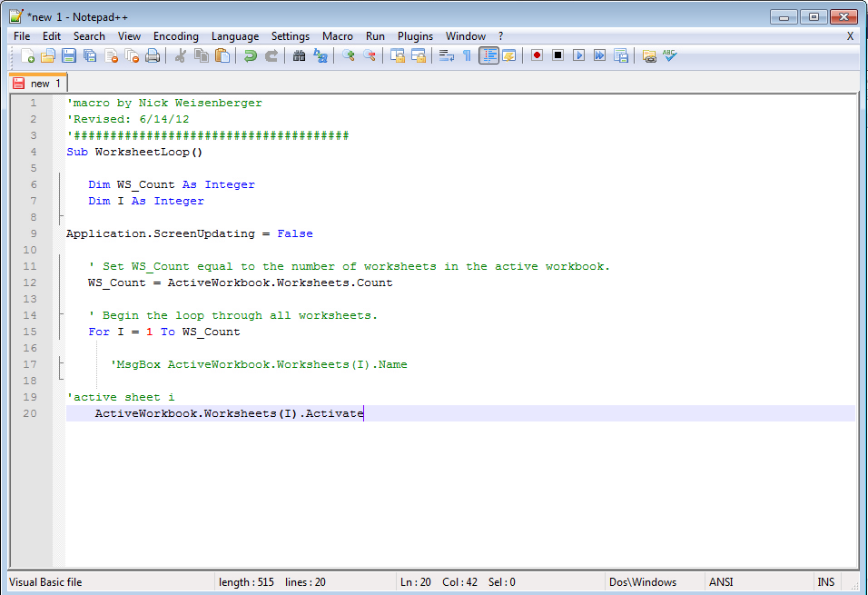
Task: Open the View menu
Action: click(129, 36)
